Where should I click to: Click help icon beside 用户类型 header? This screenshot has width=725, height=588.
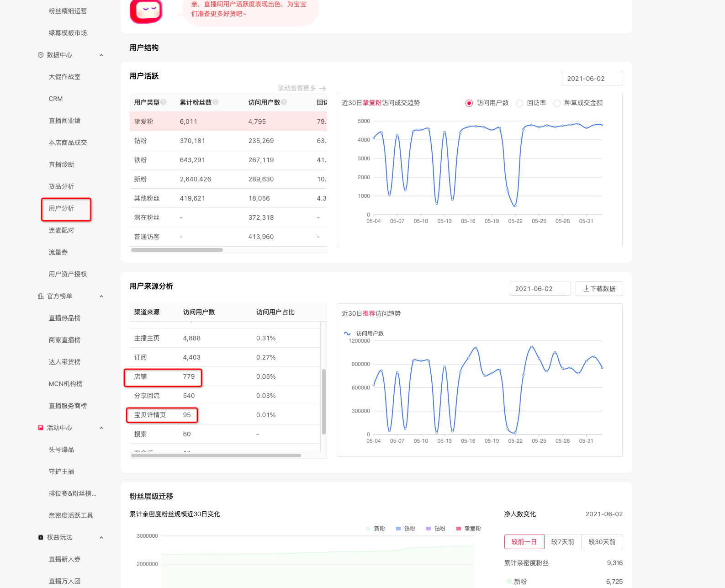coord(164,102)
